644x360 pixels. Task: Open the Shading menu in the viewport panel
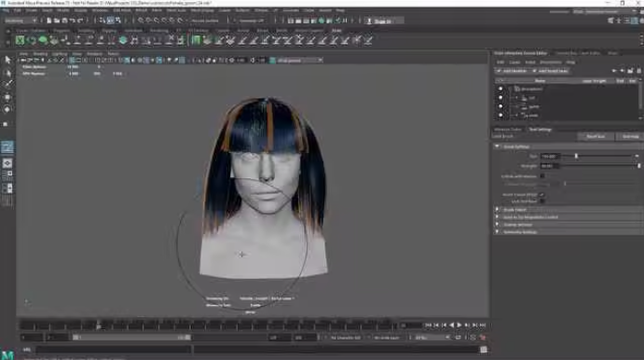[x=40, y=54]
